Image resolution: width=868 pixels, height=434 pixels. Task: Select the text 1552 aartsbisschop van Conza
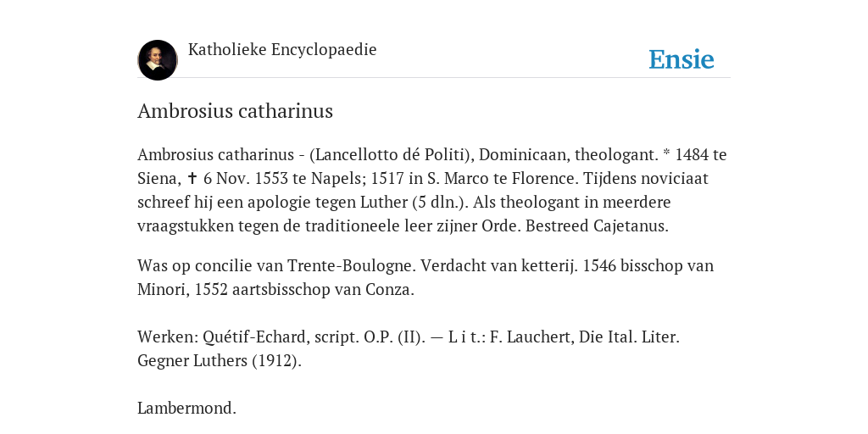pyautogui.click(x=304, y=290)
